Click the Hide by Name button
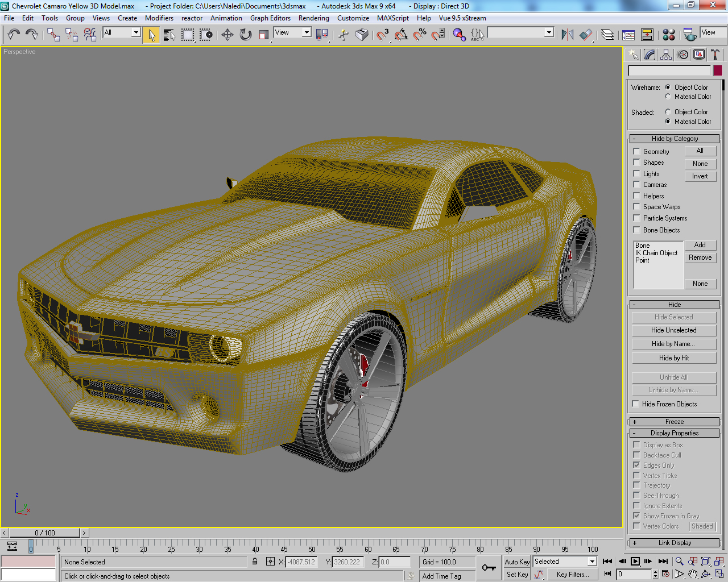 tap(674, 344)
